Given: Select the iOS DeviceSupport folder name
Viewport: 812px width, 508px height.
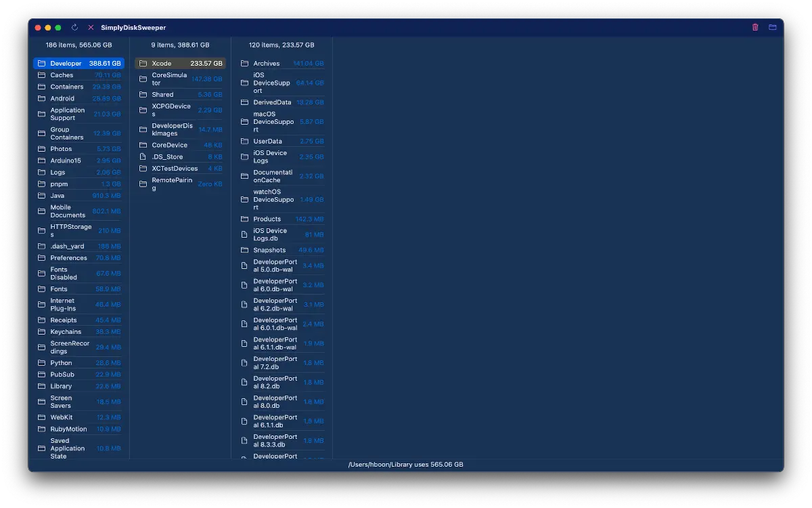Looking at the screenshot, I should point(272,83).
